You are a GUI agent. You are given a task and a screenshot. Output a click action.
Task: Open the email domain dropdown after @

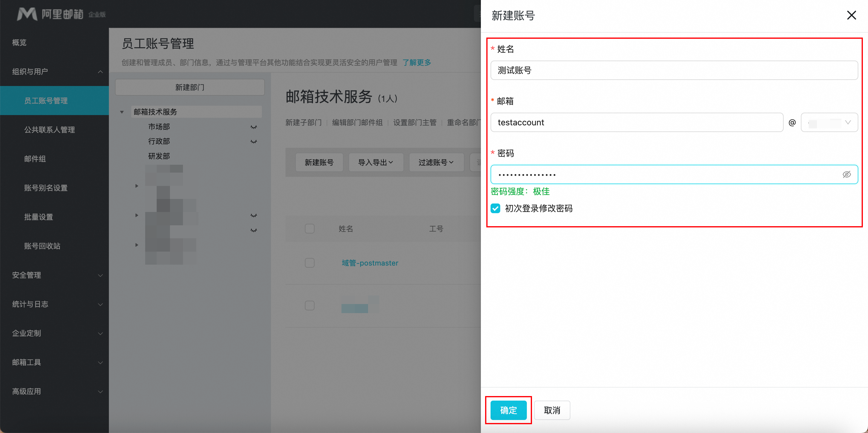[829, 122]
